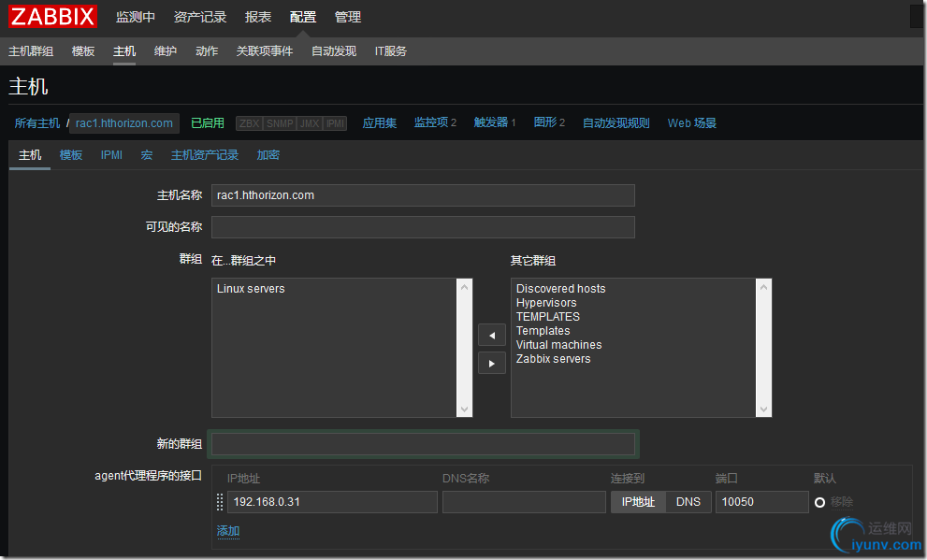Click the ZABBIX logo
927x560 pixels.
(53, 17)
